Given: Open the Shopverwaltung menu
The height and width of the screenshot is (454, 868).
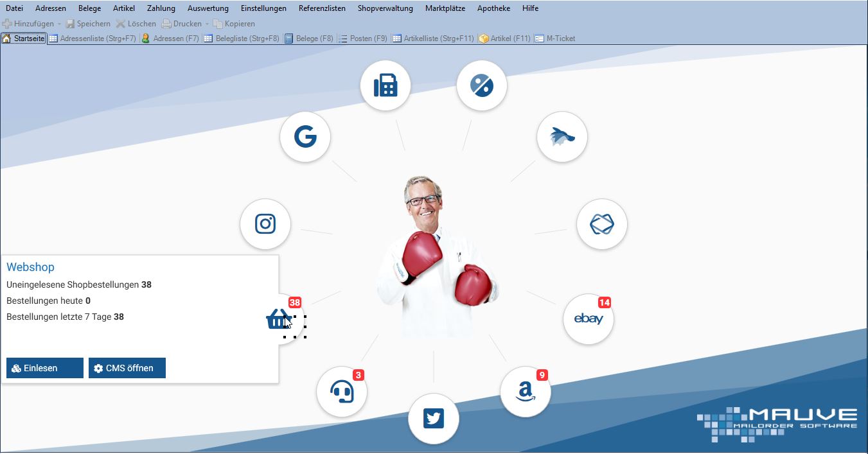Looking at the screenshot, I should (385, 8).
